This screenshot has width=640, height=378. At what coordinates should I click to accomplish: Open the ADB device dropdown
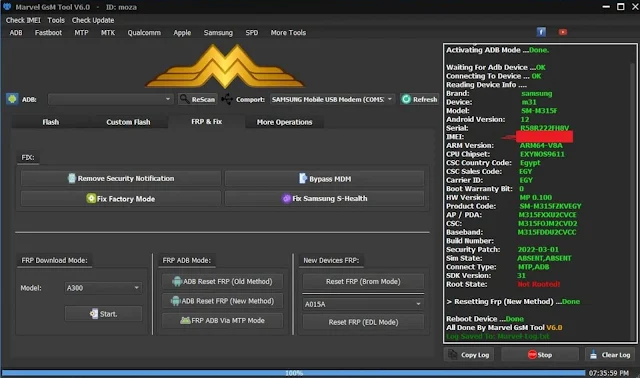(110, 99)
